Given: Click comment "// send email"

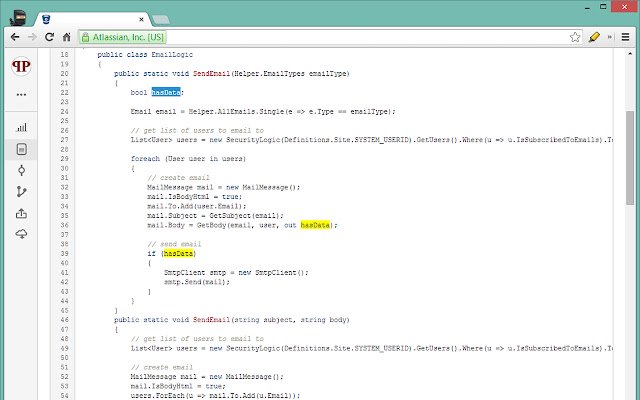Looking at the screenshot, I should (174, 244).
